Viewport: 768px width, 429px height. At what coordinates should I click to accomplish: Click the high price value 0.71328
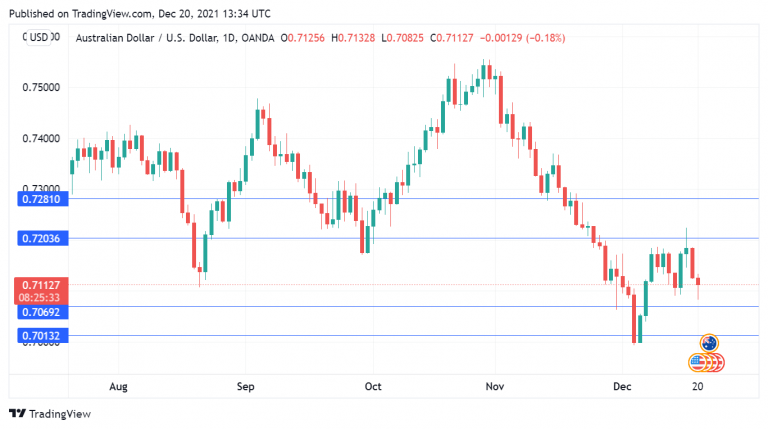(360, 38)
